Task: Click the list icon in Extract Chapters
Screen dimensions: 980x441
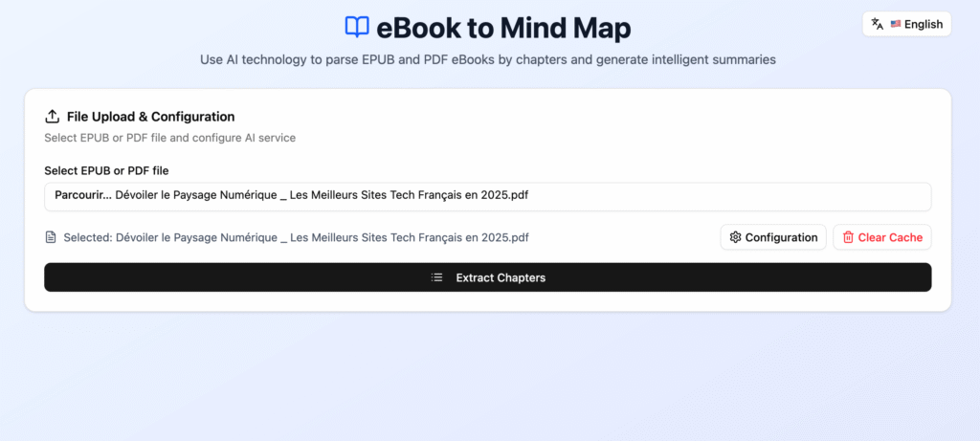Action: (437, 277)
